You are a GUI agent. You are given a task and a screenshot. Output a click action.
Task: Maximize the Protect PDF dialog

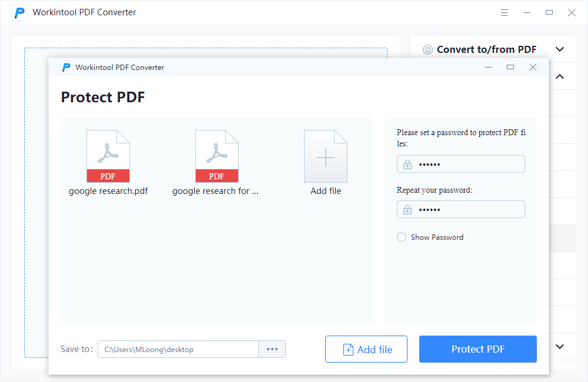tap(510, 67)
